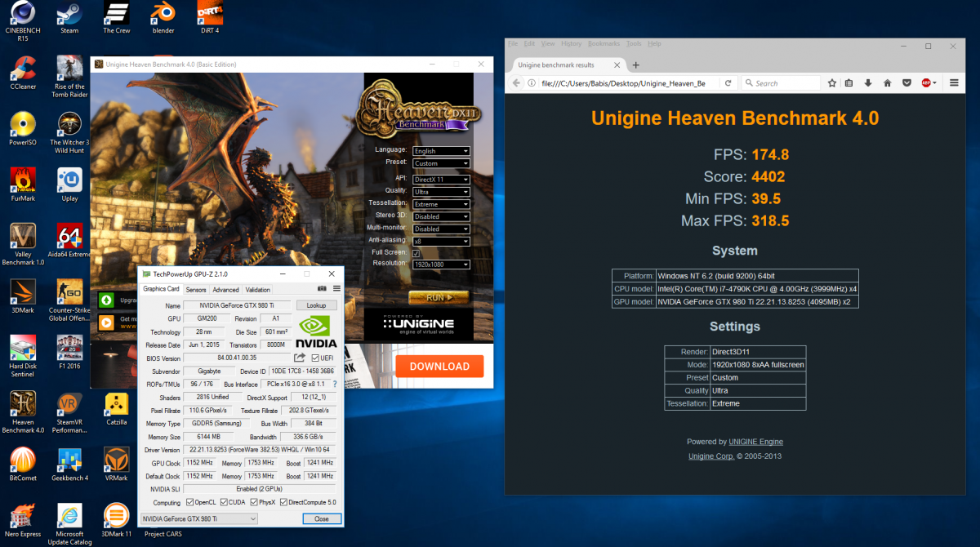Launch PowerISO desktop shortcut
Viewport: 980px width, 547px height.
click(x=23, y=128)
